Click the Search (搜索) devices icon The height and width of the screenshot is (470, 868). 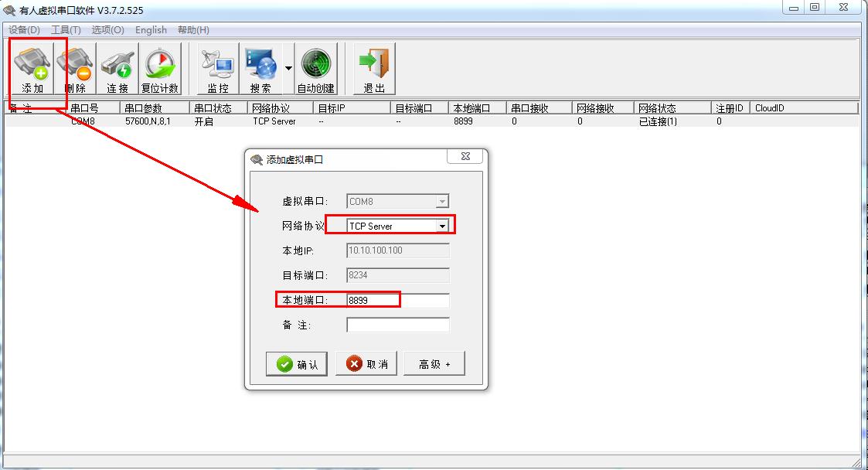coord(260,69)
